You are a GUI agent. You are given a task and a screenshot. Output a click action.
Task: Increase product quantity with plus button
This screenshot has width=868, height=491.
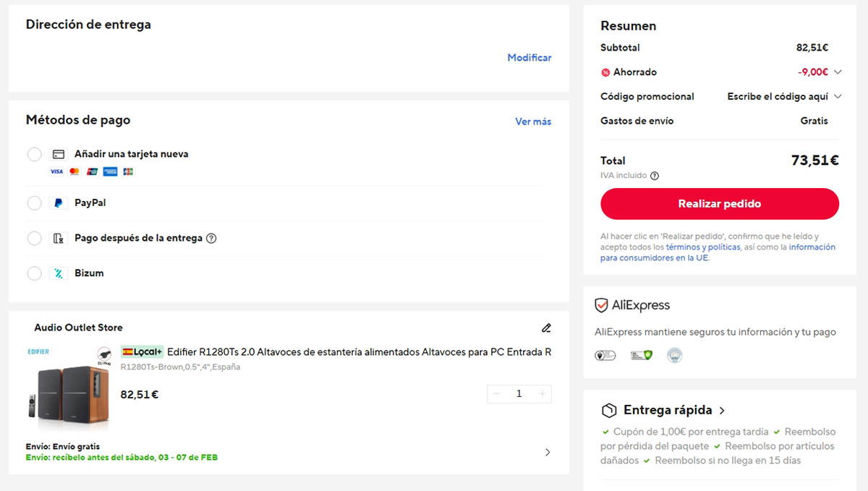tap(542, 393)
